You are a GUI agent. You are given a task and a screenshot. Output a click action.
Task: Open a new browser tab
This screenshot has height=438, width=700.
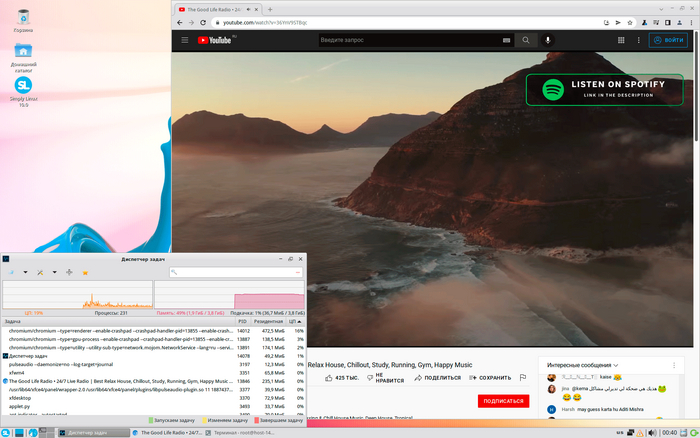[271, 8]
